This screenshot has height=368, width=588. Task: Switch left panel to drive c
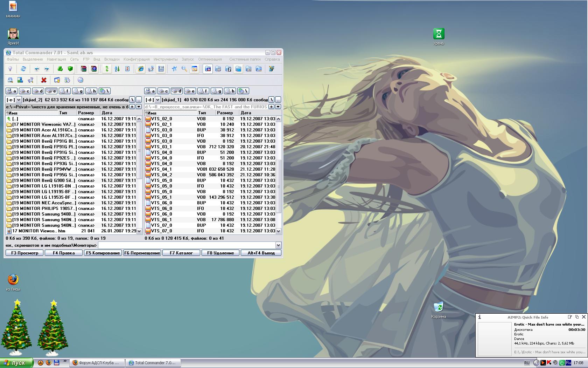25,91
